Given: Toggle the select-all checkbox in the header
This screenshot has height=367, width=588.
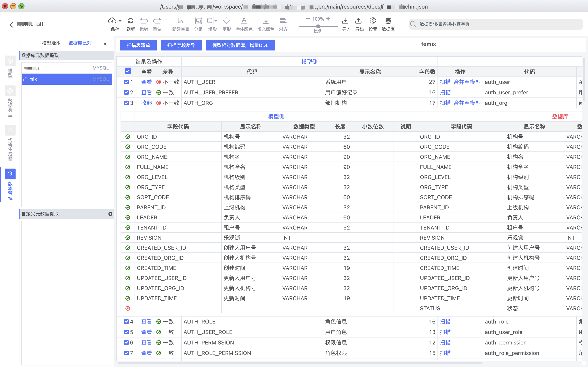Looking at the screenshot, I should tap(128, 71).
